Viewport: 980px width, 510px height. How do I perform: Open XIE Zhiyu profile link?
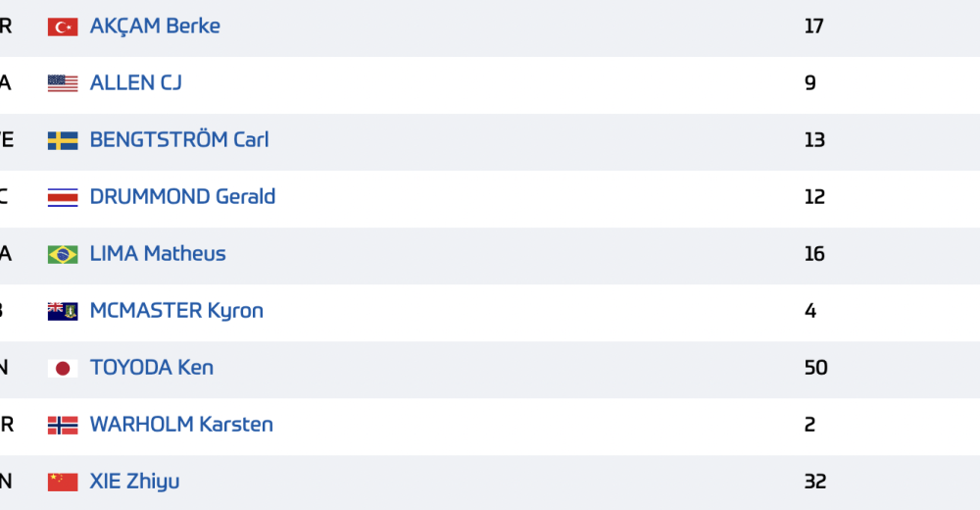[134, 482]
